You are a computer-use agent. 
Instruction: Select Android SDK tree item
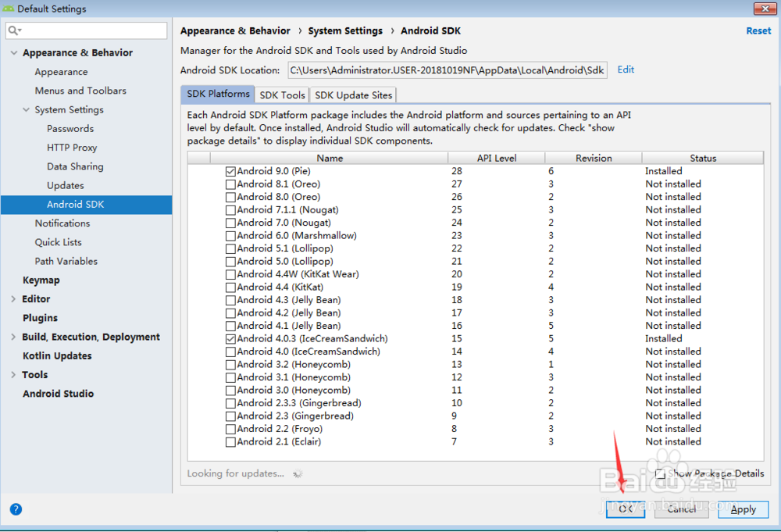(86, 205)
